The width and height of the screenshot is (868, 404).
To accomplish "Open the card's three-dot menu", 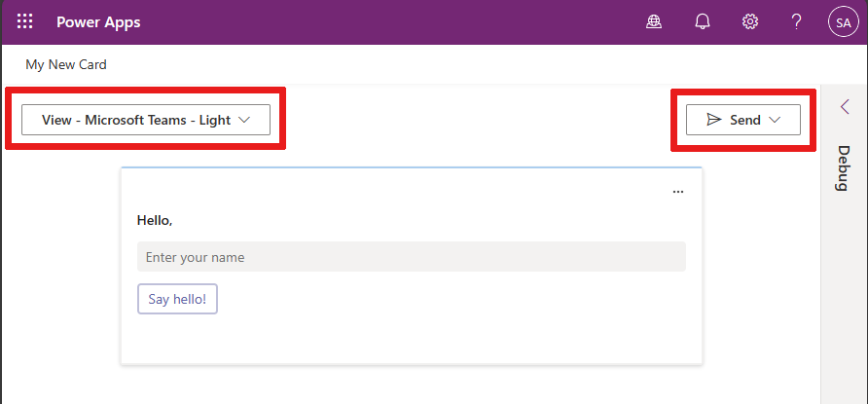I will [677, 192].
